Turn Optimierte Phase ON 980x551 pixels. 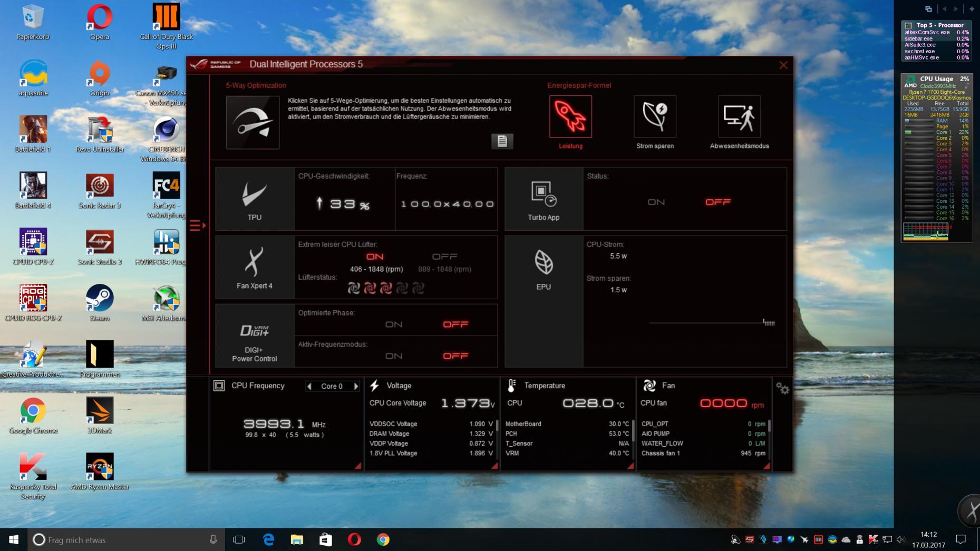pos(394,324)
